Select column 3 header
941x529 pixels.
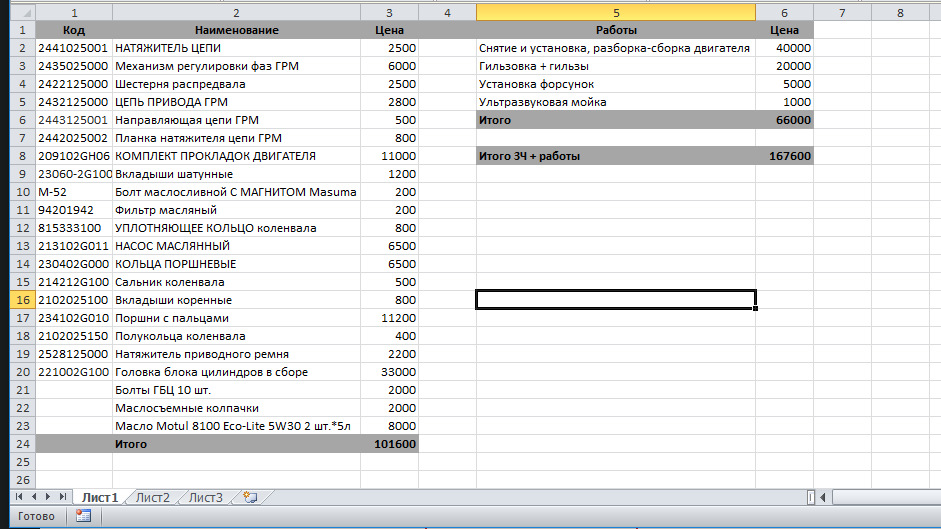click(x=389, y=13)
